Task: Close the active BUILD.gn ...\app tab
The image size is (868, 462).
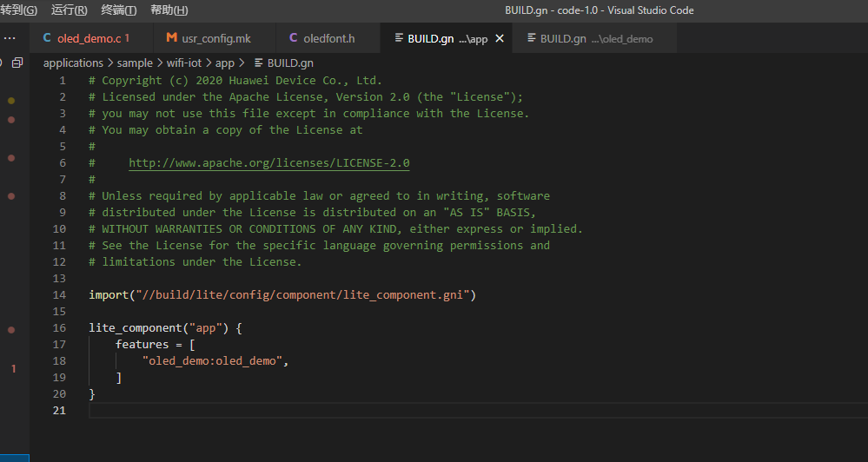Action: (x=500, y=38)
